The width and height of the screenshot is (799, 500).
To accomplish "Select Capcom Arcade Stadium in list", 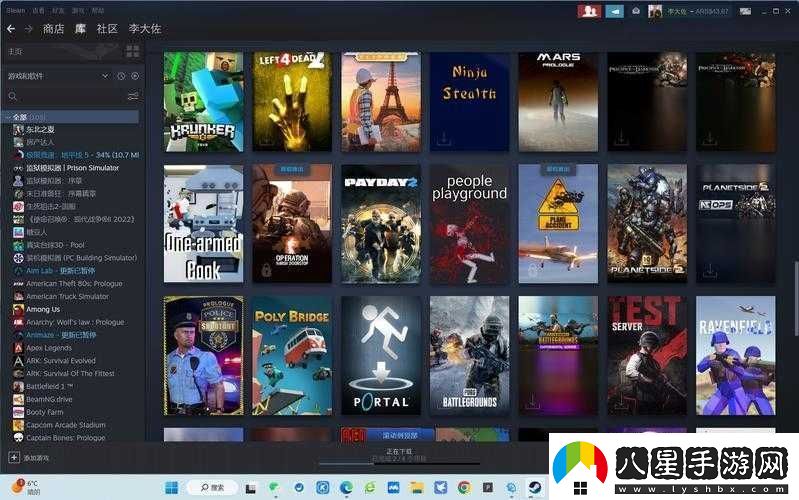I will click(66, 425).
